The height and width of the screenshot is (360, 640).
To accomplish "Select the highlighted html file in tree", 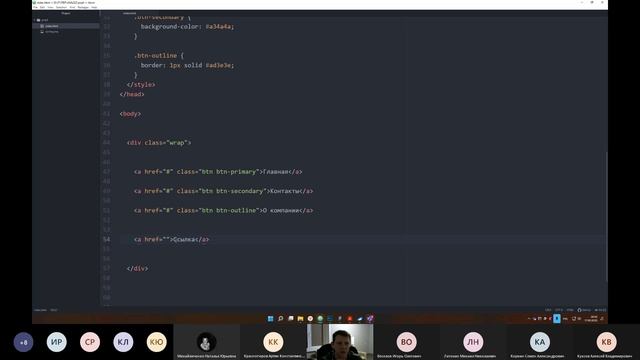I will (66, 26).
